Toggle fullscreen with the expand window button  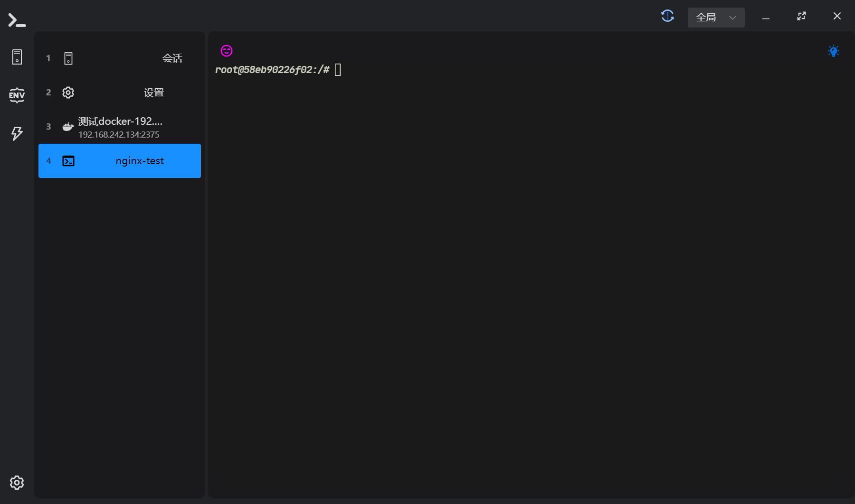click(x=801, y=16)
